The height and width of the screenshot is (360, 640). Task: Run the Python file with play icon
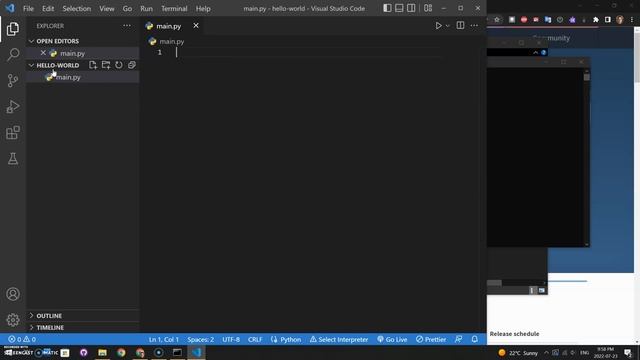438,26
